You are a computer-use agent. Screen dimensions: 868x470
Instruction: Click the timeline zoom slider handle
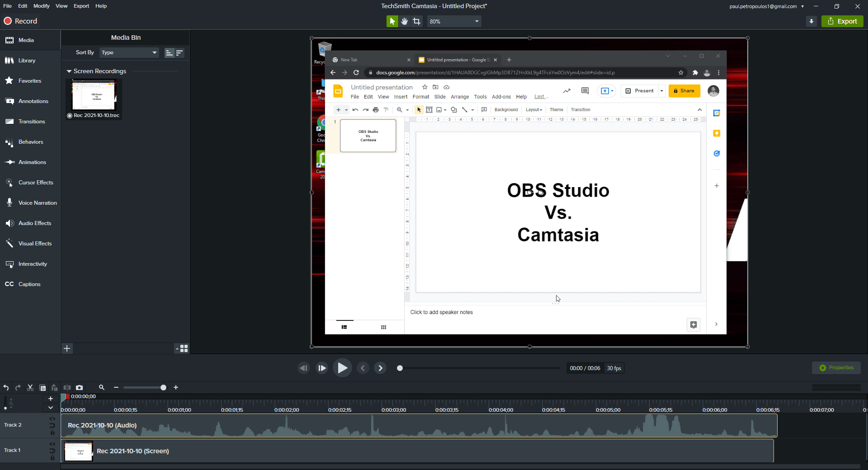[163, 388]
